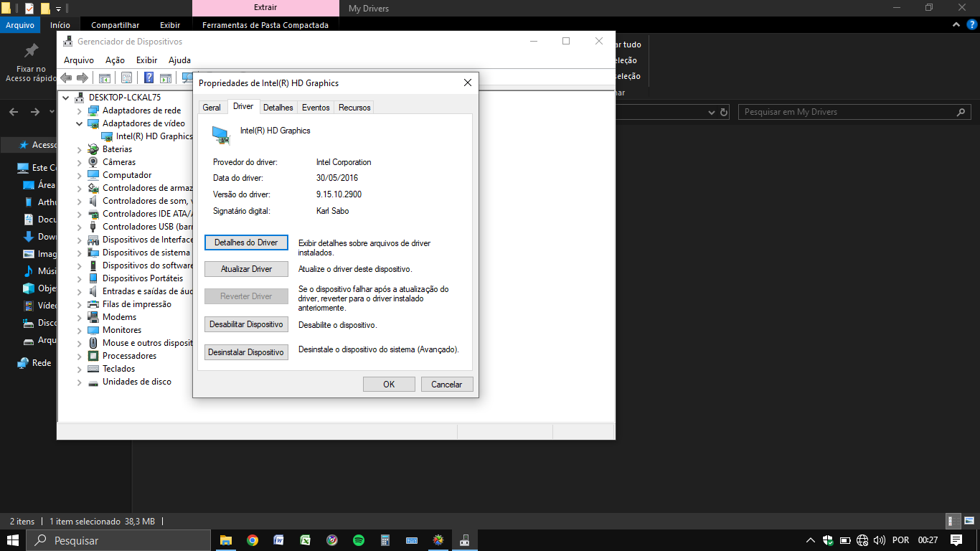Open Spotify from the taskbar
Viewport: 980px width, 551px height.
pos(359,540)
